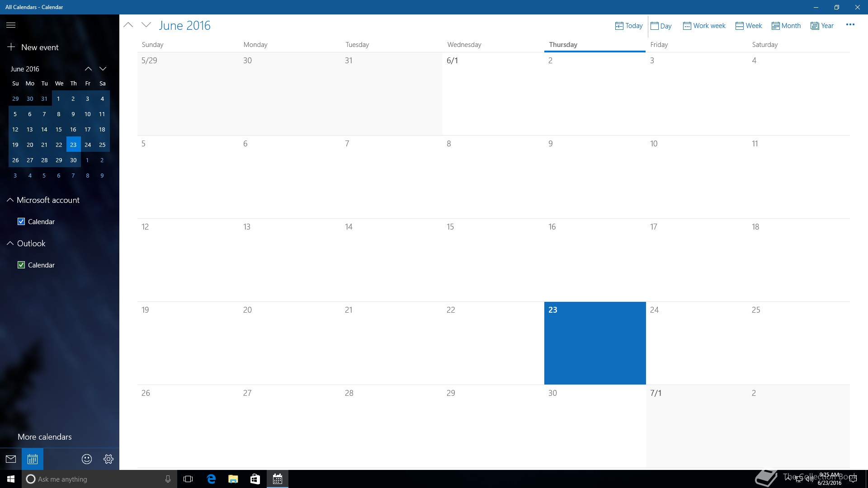Open Microsoft Edge from taskbar
Screen dimensions: 868x488
click(x=211, y=479)
